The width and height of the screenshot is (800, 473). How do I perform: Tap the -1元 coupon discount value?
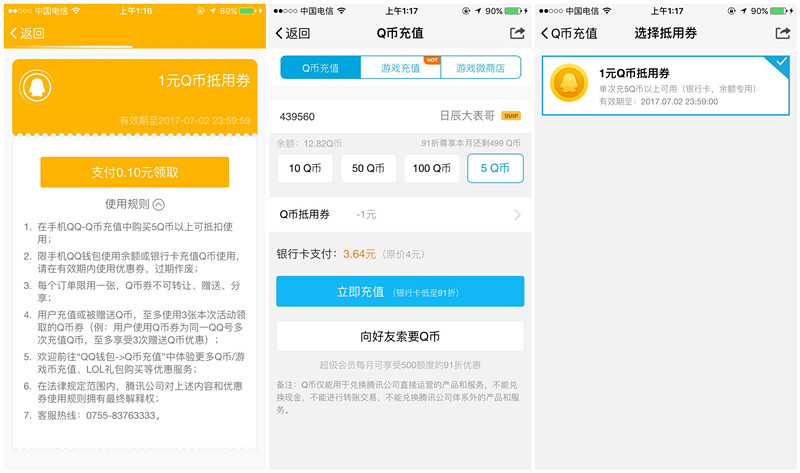click(x=366, y=215)
